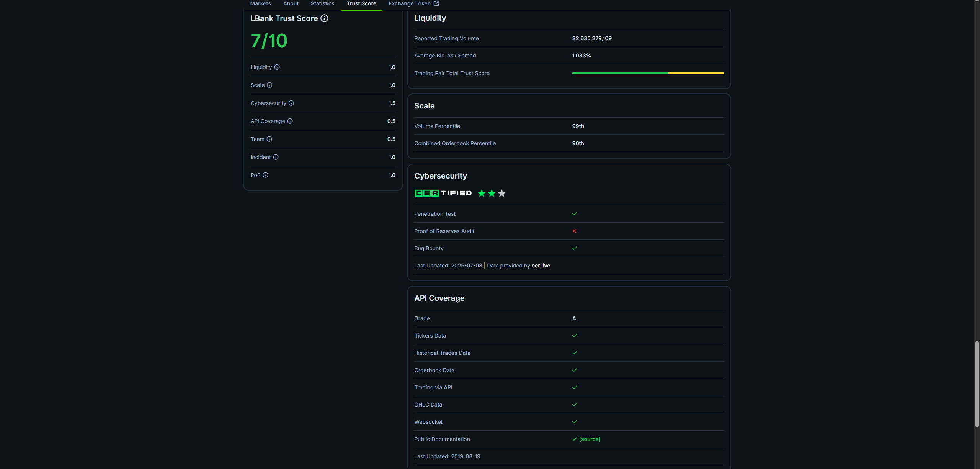980x469 pixels.
Task: Click the Proof of Reserves Audit label
Action: click(x=444, y=231)
